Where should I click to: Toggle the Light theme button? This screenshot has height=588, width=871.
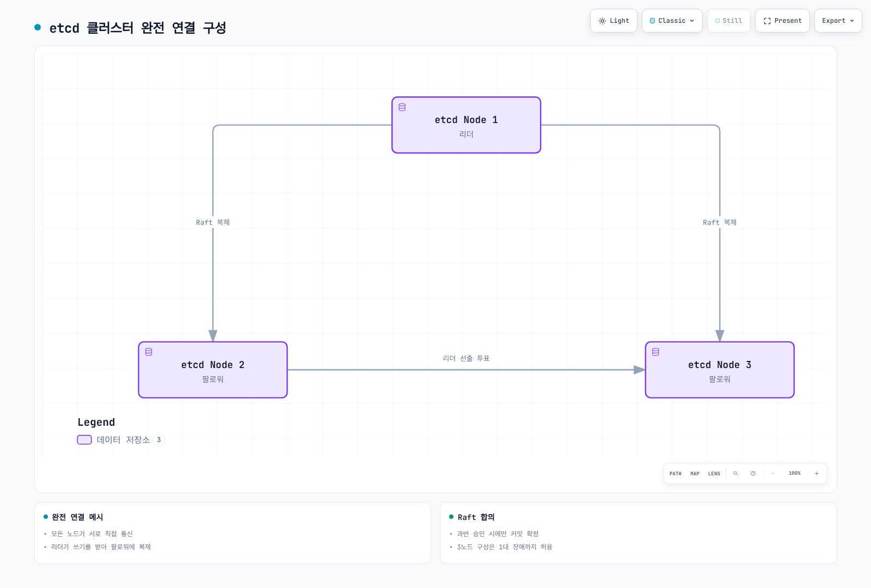tap(614, 21)
